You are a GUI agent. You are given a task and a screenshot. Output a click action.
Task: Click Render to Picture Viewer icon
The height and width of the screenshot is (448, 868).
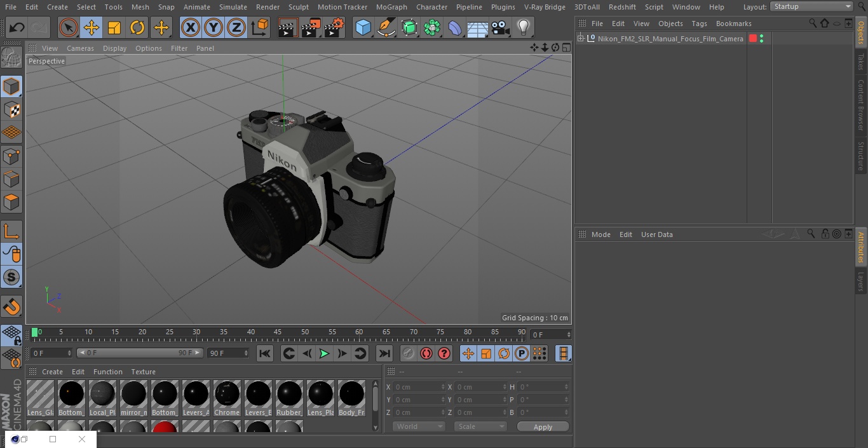311,27
